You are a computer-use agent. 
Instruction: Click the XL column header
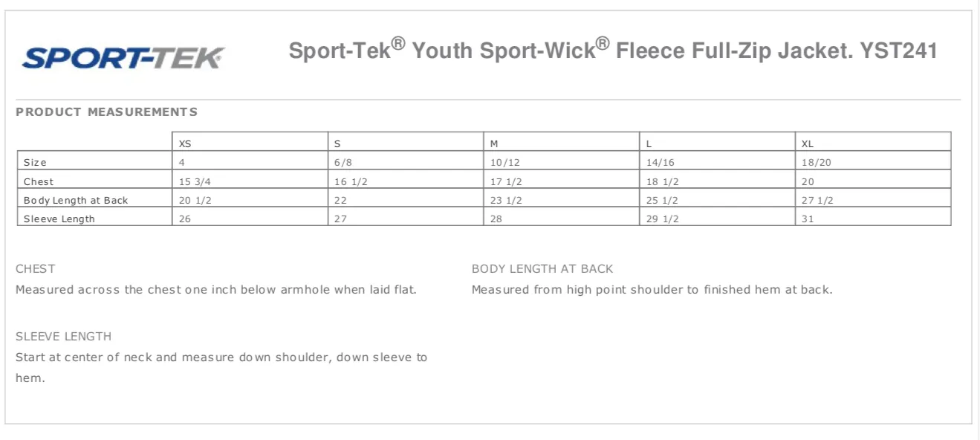click(x=874, y=142)
